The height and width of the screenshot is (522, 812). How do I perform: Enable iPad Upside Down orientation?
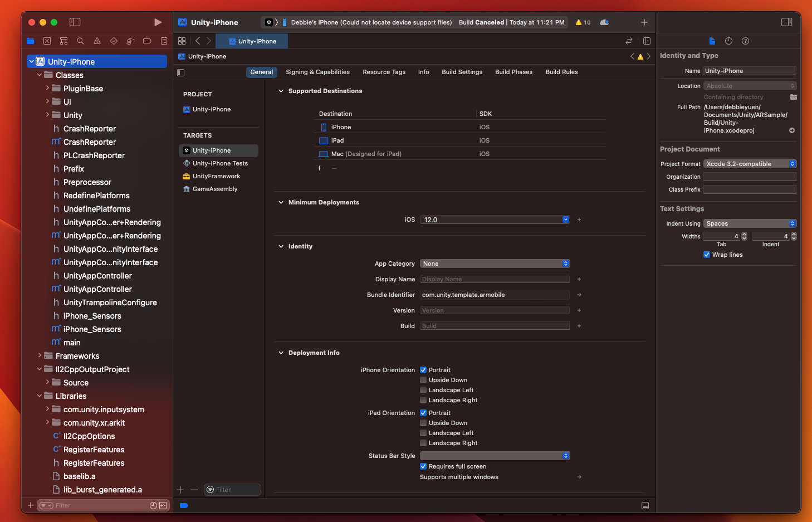[423, 423]
